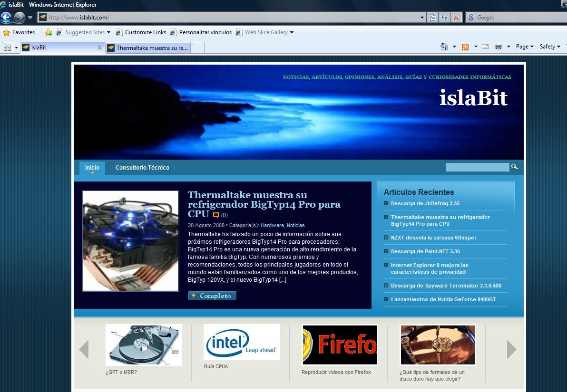Switch to the Thermaltake muestra su re... tab
The width and height of the screenshot is (567, 392).
pyautogui.click(x=147, y=48)
